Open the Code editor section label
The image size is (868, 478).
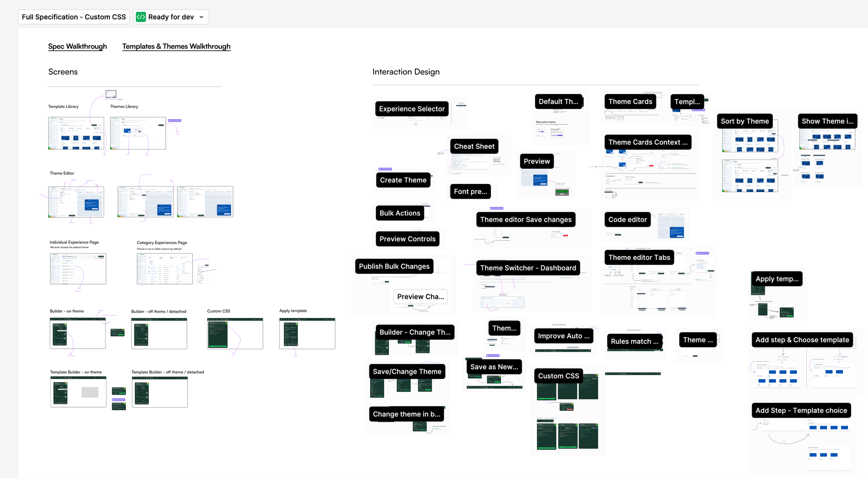point(627,219)
